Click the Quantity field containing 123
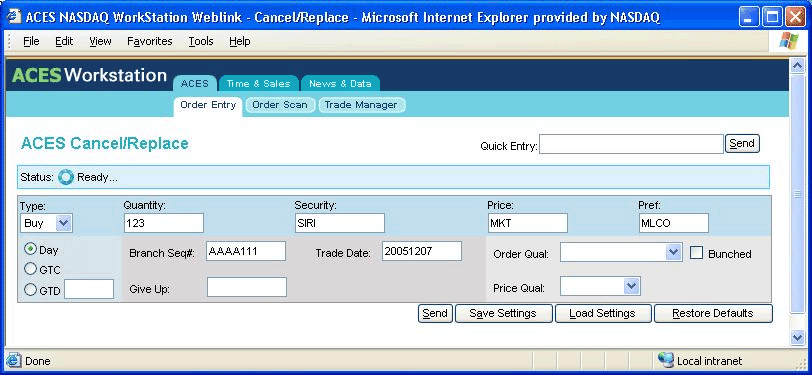 point(164,223)
